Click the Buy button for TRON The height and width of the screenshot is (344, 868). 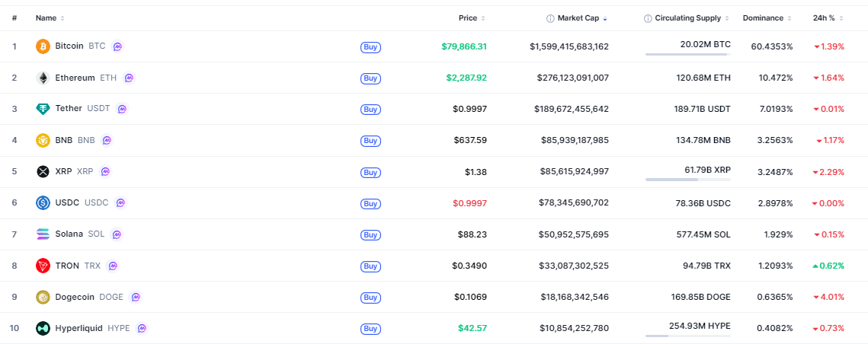point(370,266)
